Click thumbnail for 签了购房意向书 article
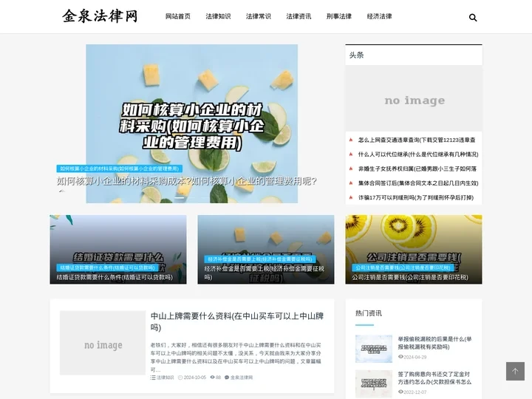This screenshot has width=532, height=399. pos(374,384)
